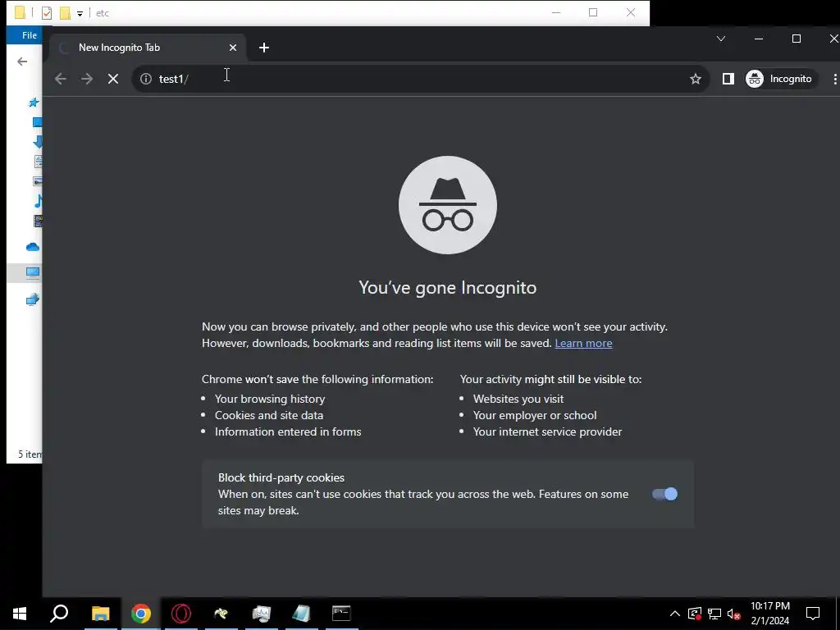Launch Opera browser from taskbar
Viewport: 840px width, 630px height.
pos(181,614)
